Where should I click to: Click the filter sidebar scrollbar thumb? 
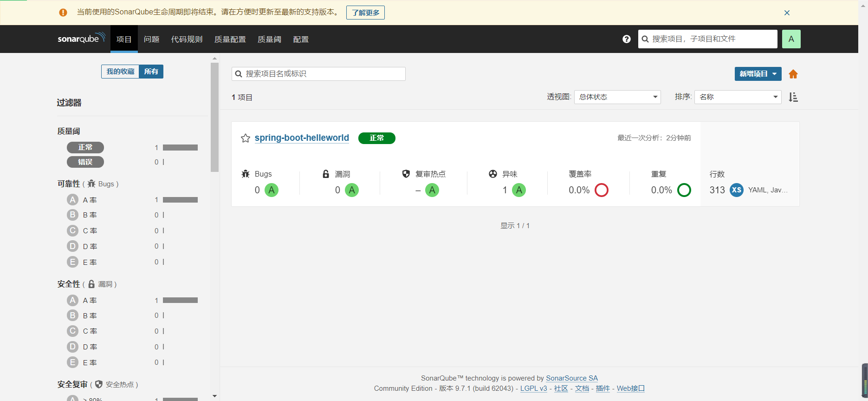(214, 117)
